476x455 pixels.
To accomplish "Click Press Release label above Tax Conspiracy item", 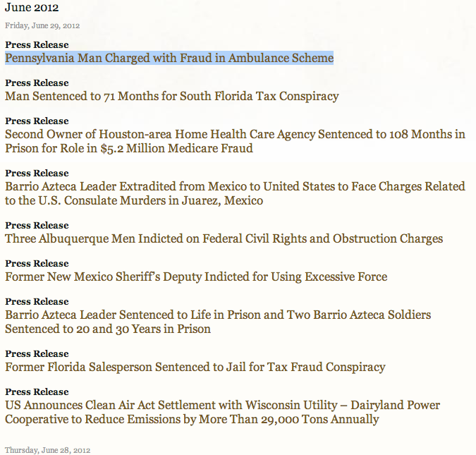I will coord(37,83).
